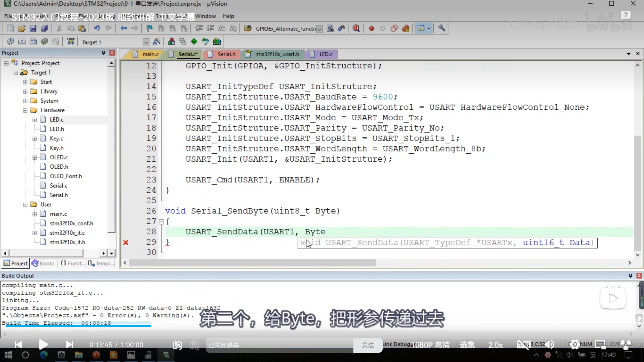Click the 发送 send button

(x=368, y=345)
